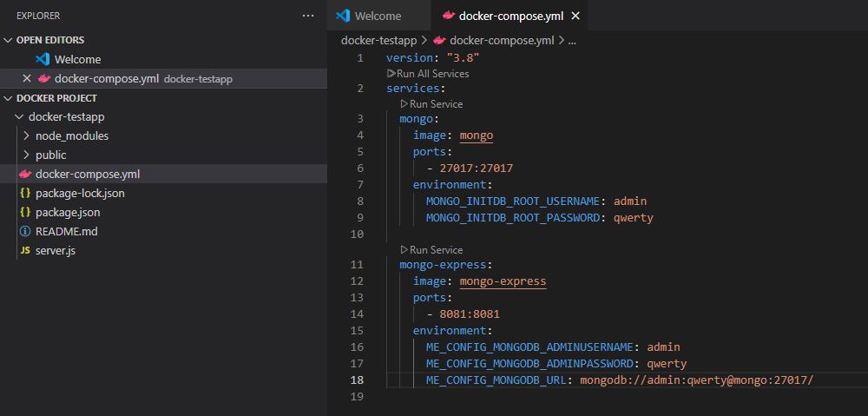Click the VS Code icon beside Welcome in Open Editors
Image resolution: width=868 pixels, height=416 pixels.
pos(43,59)
